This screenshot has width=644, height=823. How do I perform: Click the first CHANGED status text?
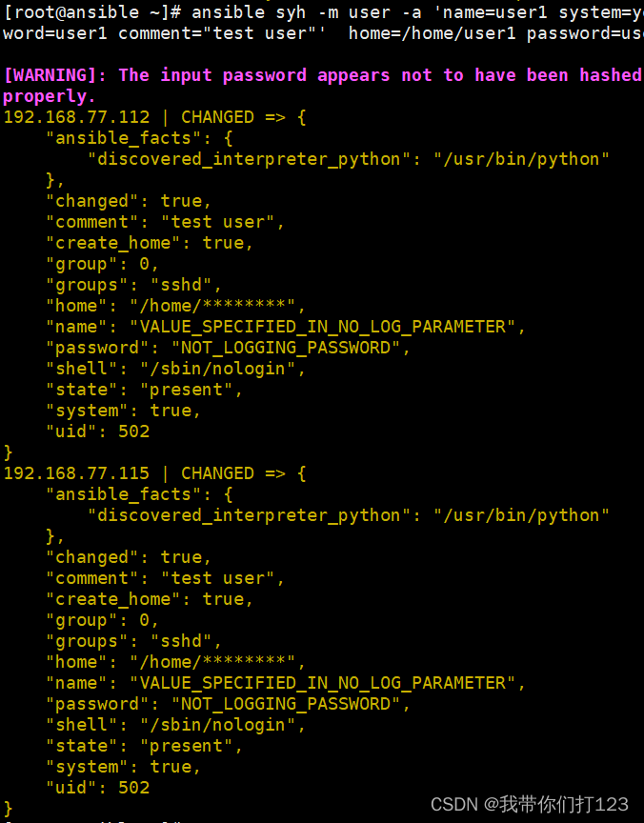[217, 117]
